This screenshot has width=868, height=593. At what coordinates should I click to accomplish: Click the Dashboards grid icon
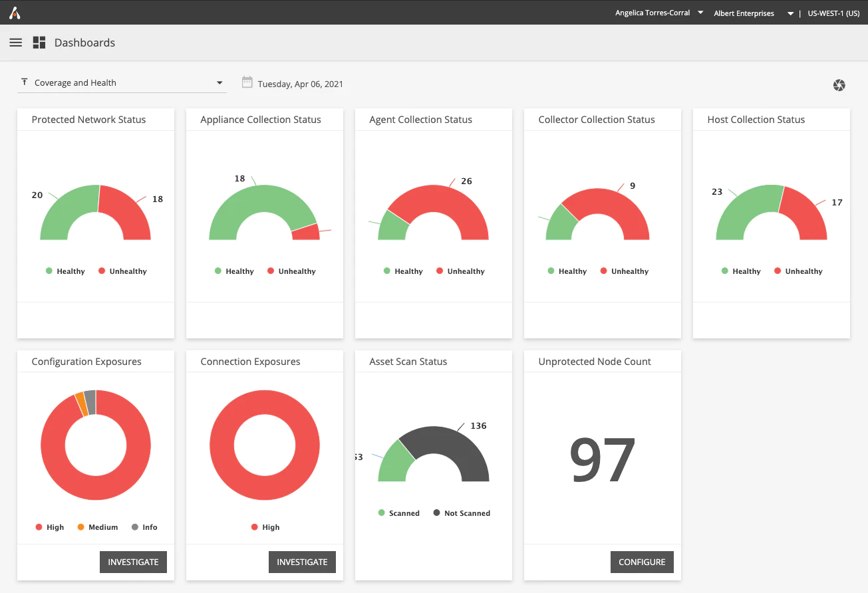pos(39,43)
